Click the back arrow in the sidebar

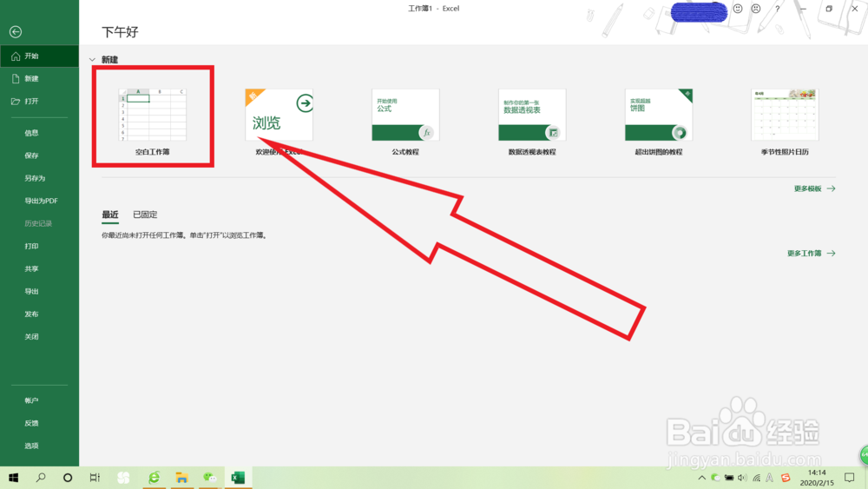tap(16, 32)
